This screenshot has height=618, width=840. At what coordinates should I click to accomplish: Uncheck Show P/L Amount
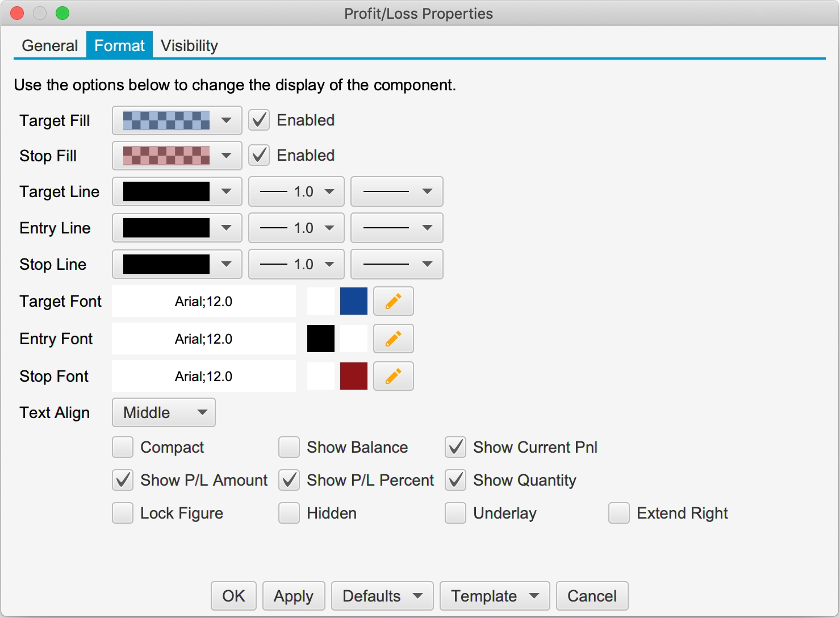pyautogui.click(x=123, y=480)
